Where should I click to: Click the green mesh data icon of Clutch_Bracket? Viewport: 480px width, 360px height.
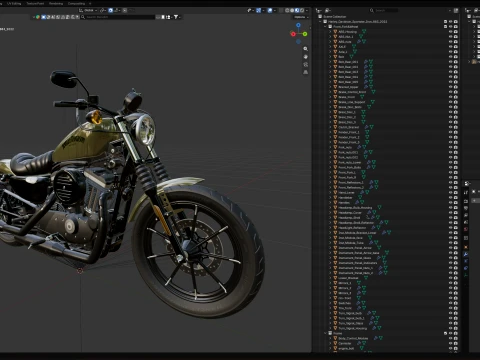[371, 127]
